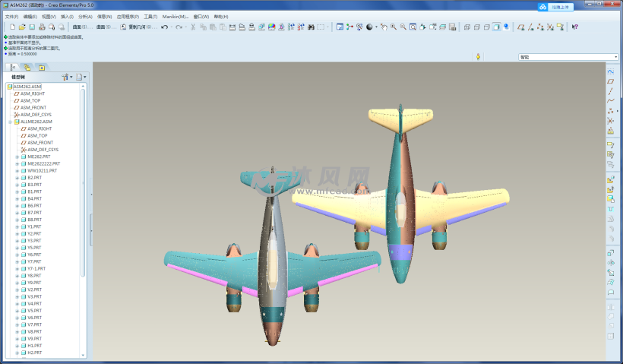Click the Open folder icon in toolbar
The height and width of the screenshot is (364, 623).
click(23, 27)
